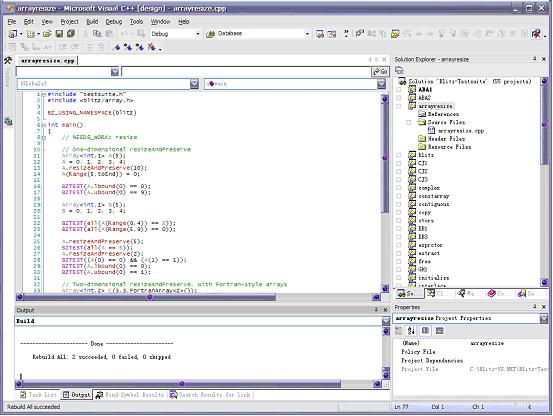Click the Cut toolbar icon
Viewport: 553px width, 416px height.
click(x=86, y=34)
